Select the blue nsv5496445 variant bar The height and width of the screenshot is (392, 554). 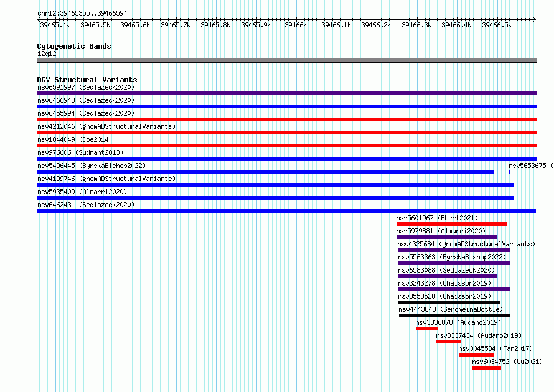265,172
